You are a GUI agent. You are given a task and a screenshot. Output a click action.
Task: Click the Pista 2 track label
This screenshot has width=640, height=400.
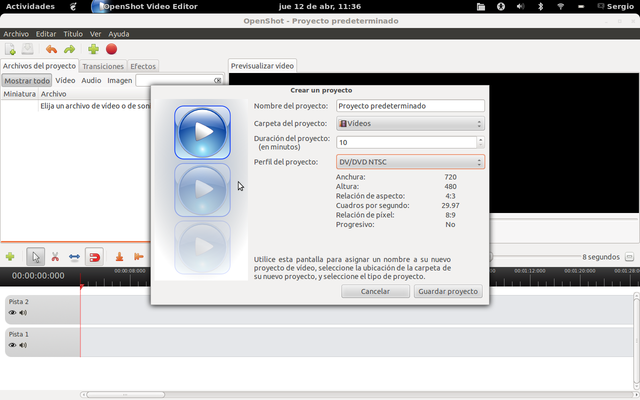[19, 302]
